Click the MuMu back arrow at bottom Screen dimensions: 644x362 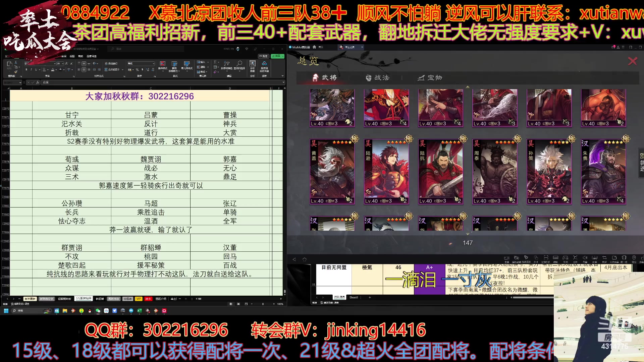[x=294, y=259]
